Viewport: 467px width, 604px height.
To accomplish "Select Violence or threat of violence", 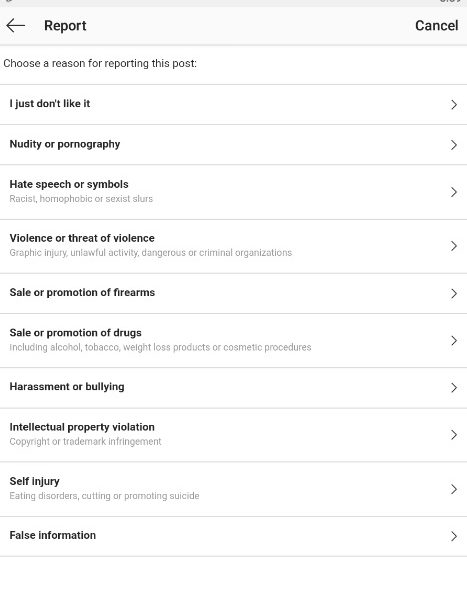I will (234, 246).
